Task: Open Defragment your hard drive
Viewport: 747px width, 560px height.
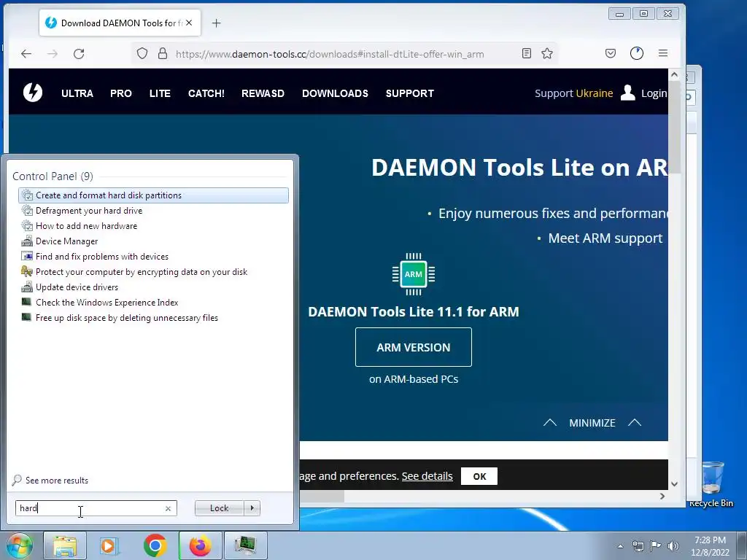Action: (153, 211)
